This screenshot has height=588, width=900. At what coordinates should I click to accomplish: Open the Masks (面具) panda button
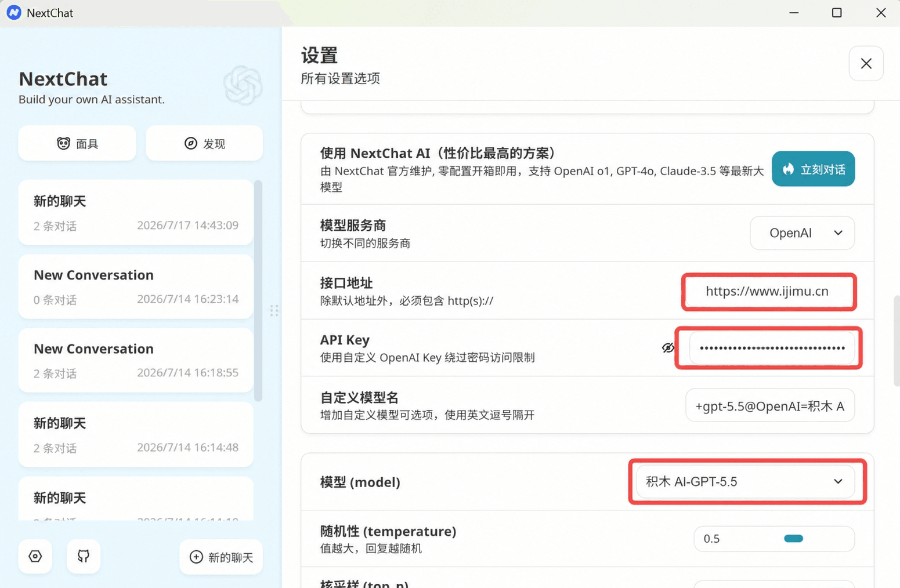point(77,143)
